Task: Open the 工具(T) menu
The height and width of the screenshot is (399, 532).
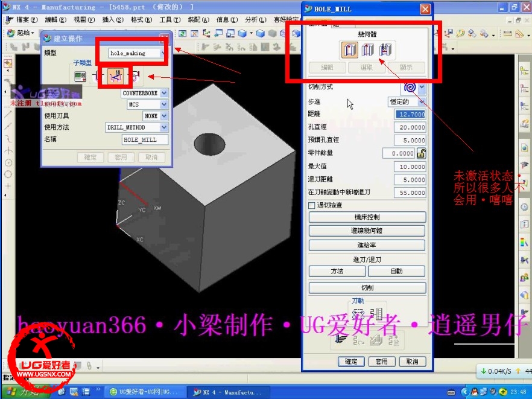Action: [169, 20]
